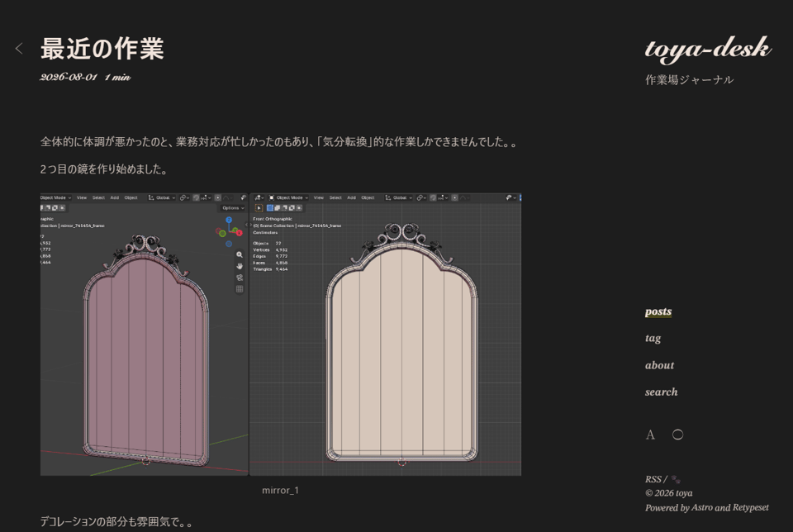Image resolution: width=793 pixels, height=532 pixels.
Task: Toggle the font style with the A button
Action: pyautogui.click(x=650, y=435)
